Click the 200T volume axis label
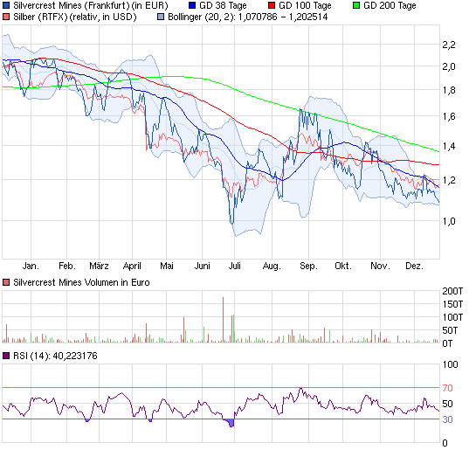Image resolution: width=476 pixels, height=450 pixels. [452, 291]
